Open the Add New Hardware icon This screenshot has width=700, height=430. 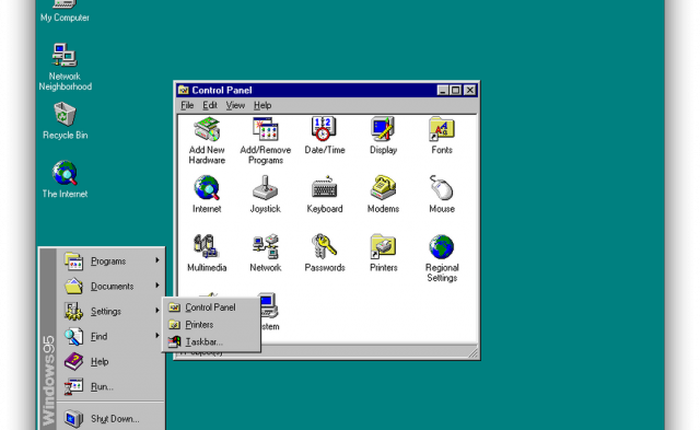click(x=207, y=130)
